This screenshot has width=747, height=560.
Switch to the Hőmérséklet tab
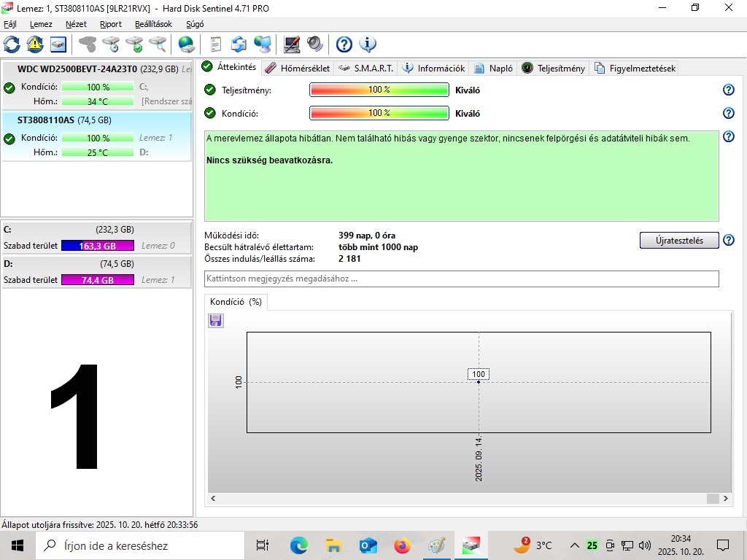click(298, 68)
